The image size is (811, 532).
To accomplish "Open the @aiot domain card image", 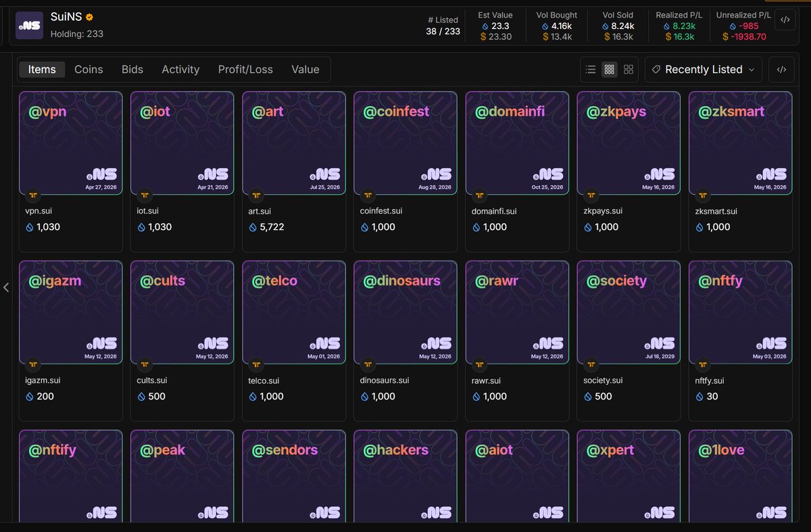I will coord(518,476).
